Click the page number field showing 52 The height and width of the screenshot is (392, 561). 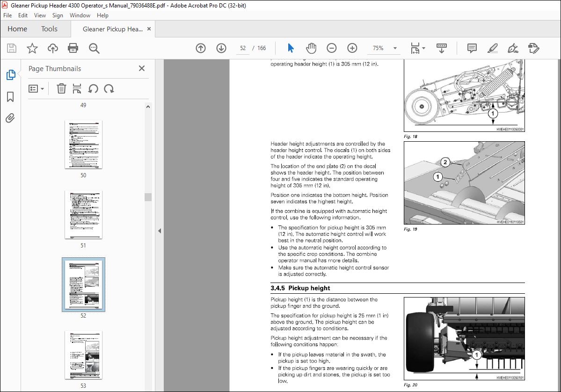[243, 48]
